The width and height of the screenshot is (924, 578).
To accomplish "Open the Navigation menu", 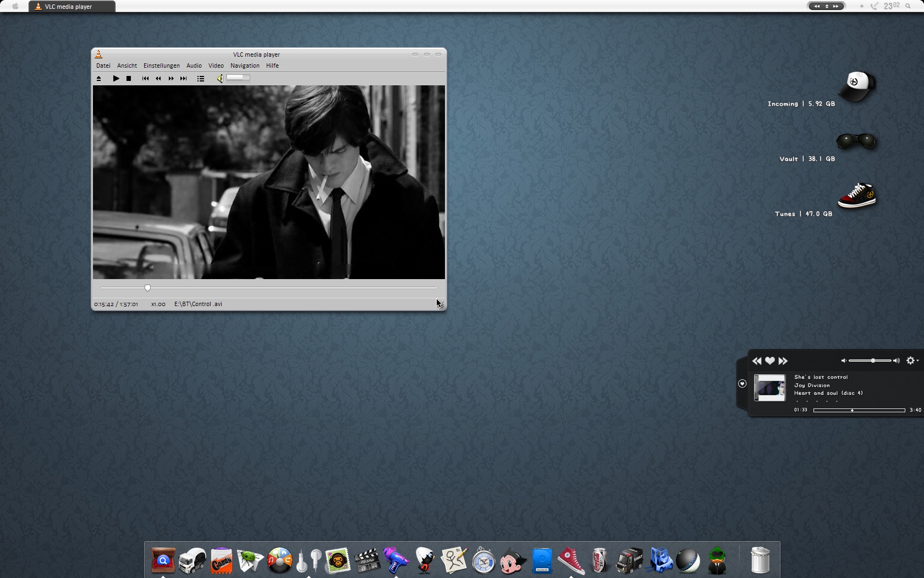I will (245, 66).
